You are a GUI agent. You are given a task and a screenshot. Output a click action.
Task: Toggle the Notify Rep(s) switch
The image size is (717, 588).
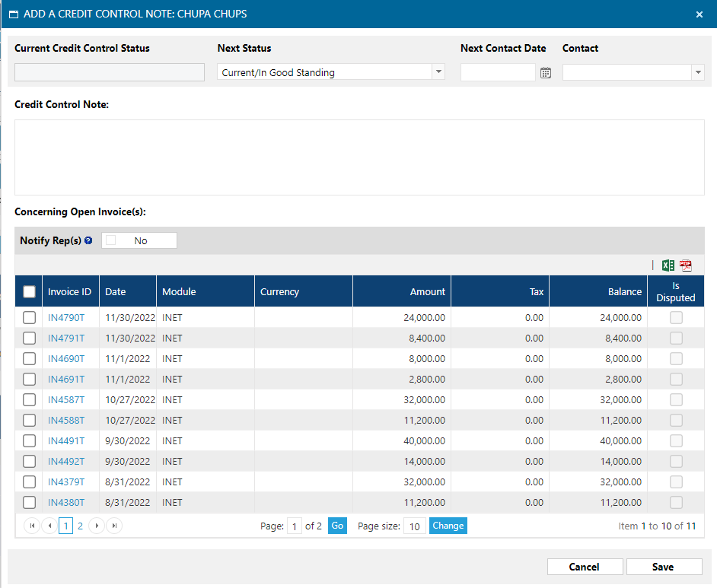click(139, 240)
